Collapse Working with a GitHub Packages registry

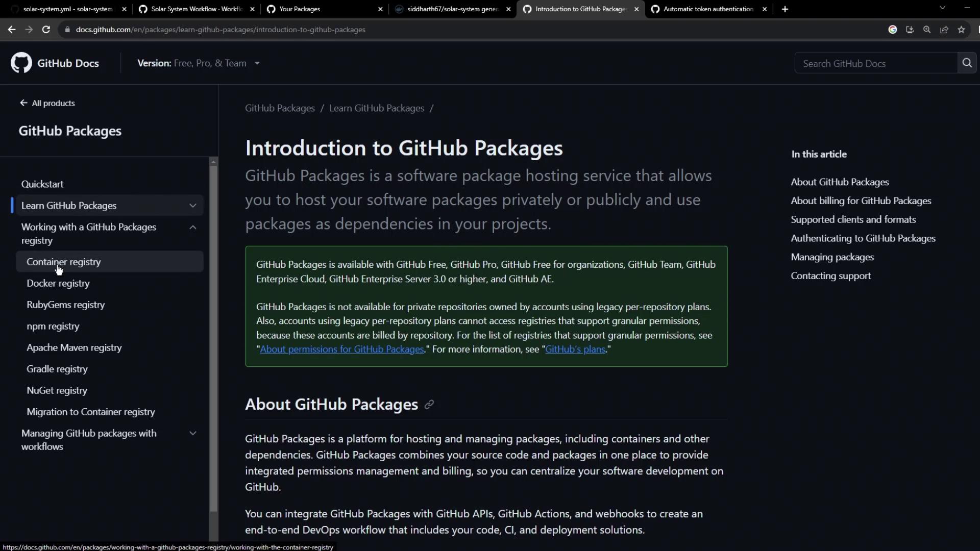192,228
